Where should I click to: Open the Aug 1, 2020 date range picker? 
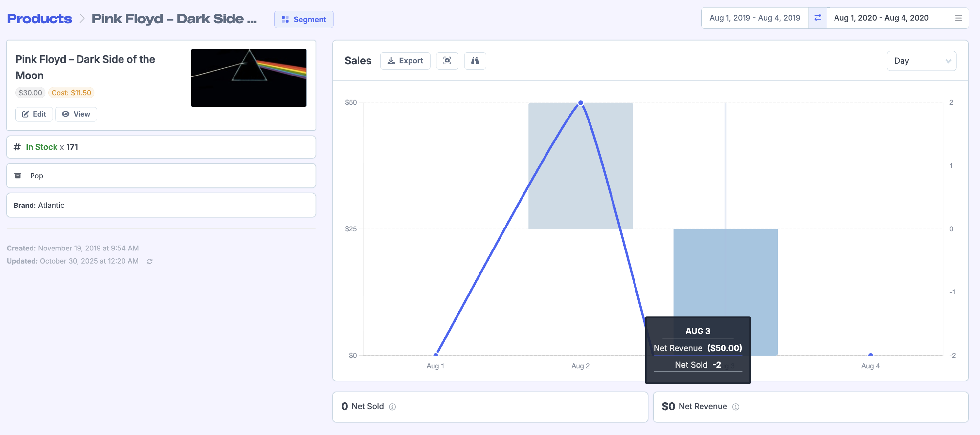[881, 18]
